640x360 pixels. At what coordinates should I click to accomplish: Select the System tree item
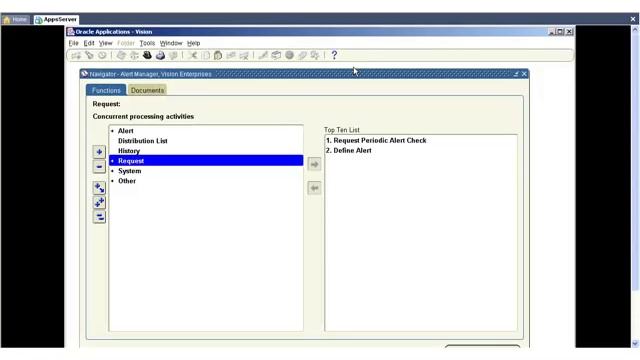[130, 171]
